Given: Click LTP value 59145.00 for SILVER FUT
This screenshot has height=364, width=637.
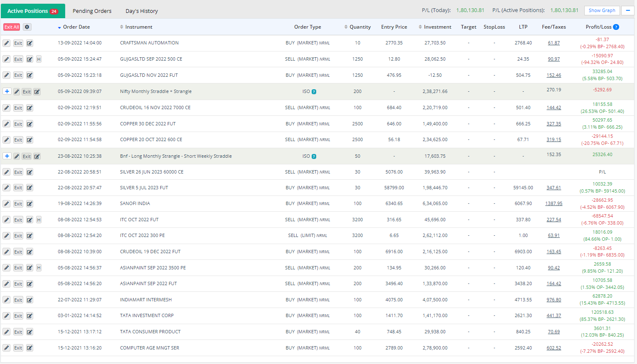Looking at the screenshot, I should (x=523, y=188).
